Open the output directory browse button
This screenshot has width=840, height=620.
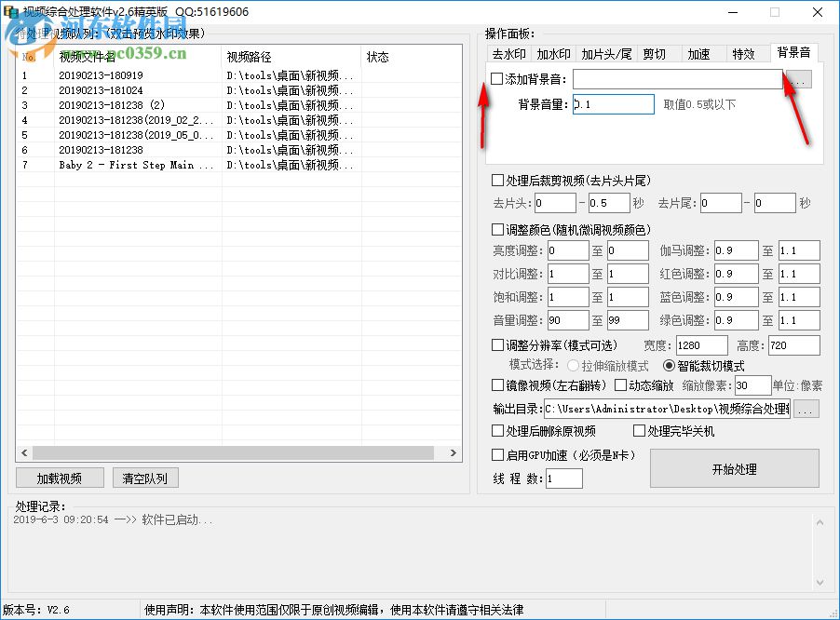(806, 408)
